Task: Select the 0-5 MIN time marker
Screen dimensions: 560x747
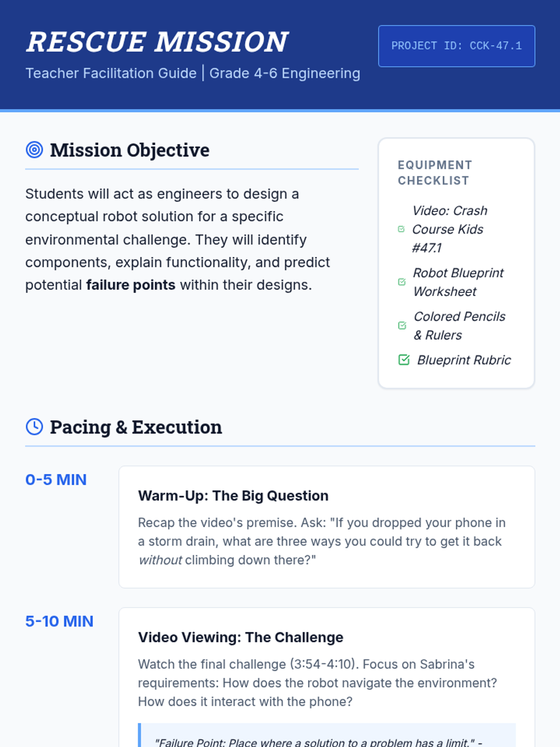Action: (56, 479)
